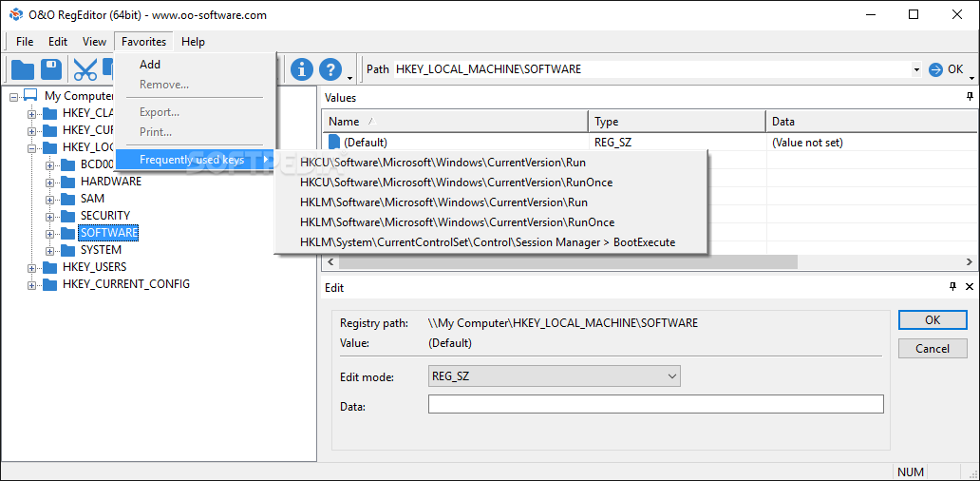Expand the SECURITY key node
Screen dimensions: 980x481
click(x=50, y=217)
